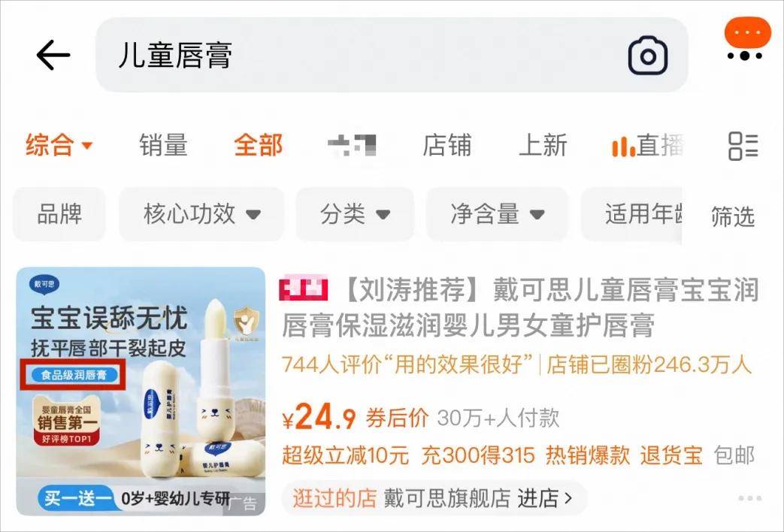Enter the store via 进店 link
Viewport: 784px width, 532px height.
tap(544, 498)
